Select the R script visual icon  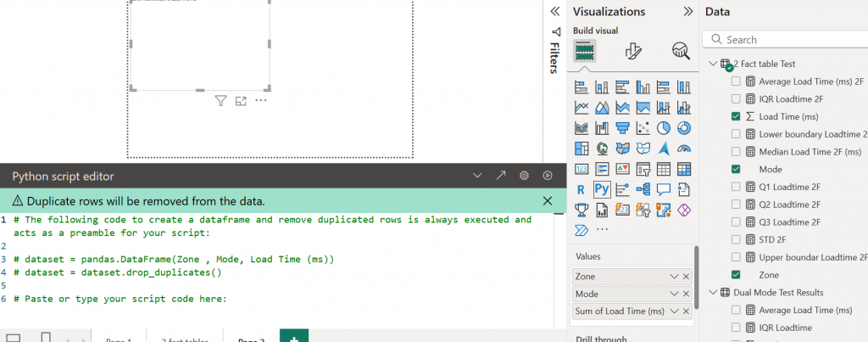tap(581, 189)
